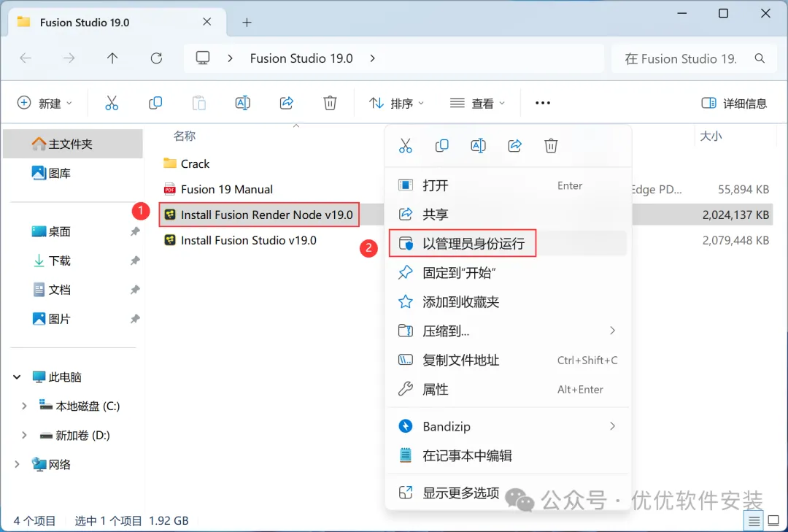Choose 属性 in the context menu
The image size is (788, 532).
(x=508, y=389)
